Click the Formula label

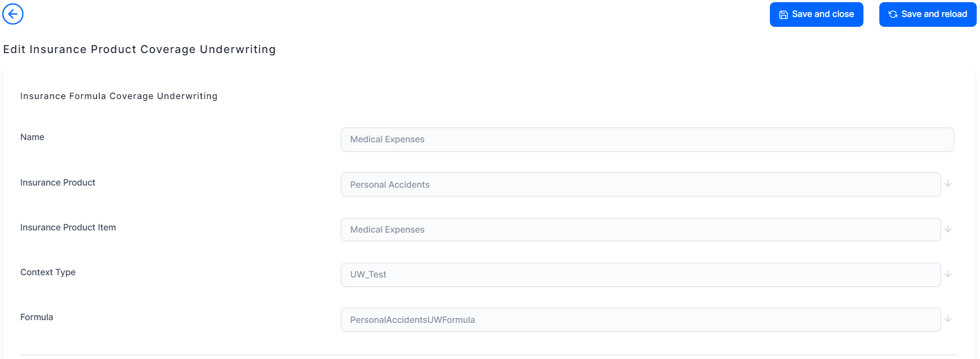click(37, 317)
